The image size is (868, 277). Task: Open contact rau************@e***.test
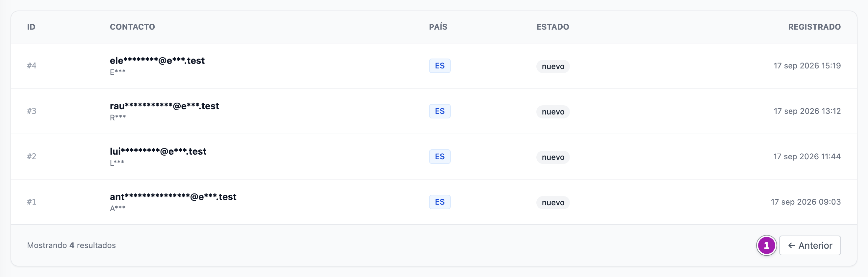click(x=165, y=106)
